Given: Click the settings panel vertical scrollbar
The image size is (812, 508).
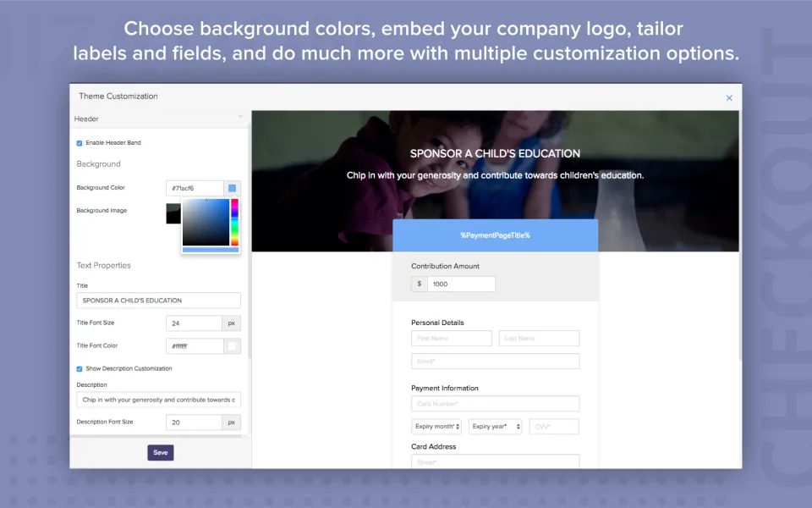Looking at the screenshot, I should point(249,241).
